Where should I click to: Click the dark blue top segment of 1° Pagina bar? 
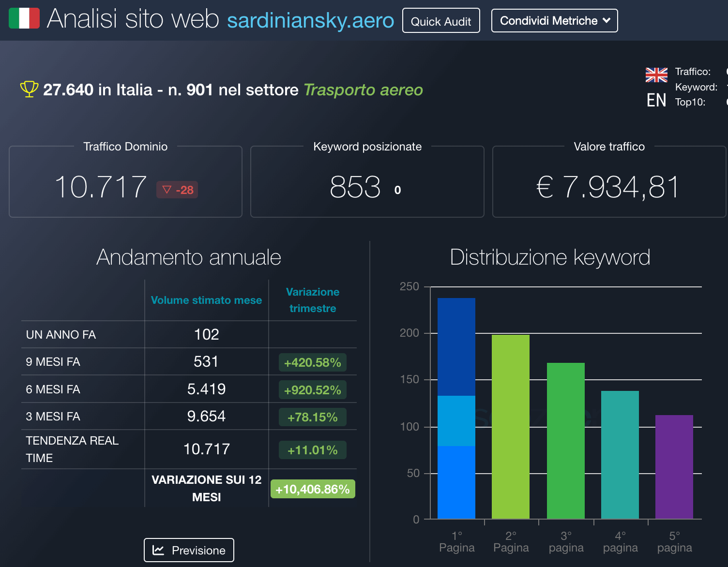coord(456,347)
